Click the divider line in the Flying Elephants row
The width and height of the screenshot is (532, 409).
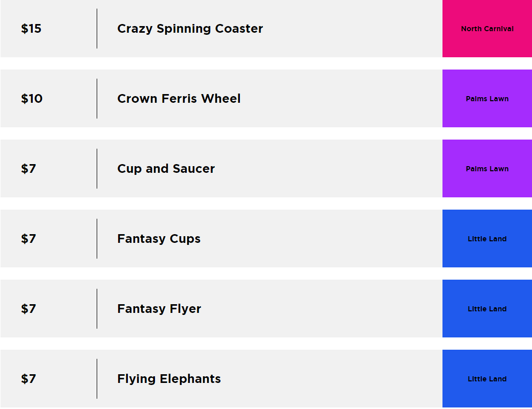pos(97,379)
